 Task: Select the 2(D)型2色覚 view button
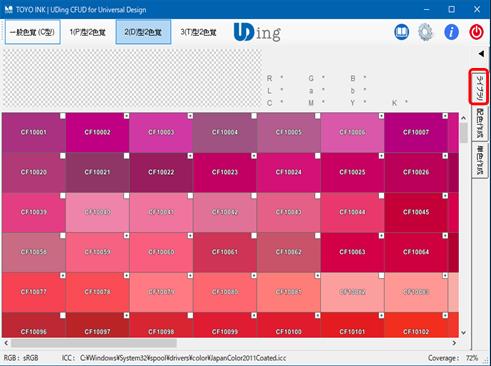(143, 32)
